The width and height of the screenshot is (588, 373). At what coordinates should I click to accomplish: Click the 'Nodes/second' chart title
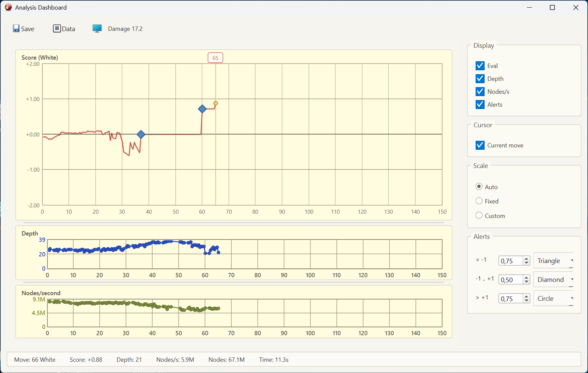[41, 293]
